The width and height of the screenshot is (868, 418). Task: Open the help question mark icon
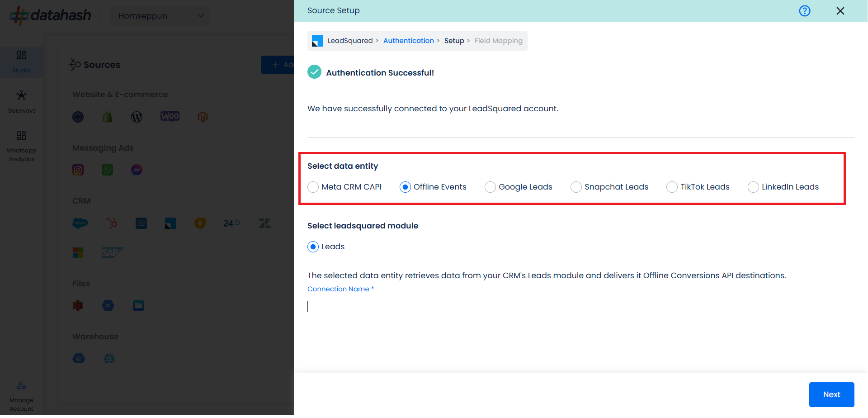[x=805, y=11]
